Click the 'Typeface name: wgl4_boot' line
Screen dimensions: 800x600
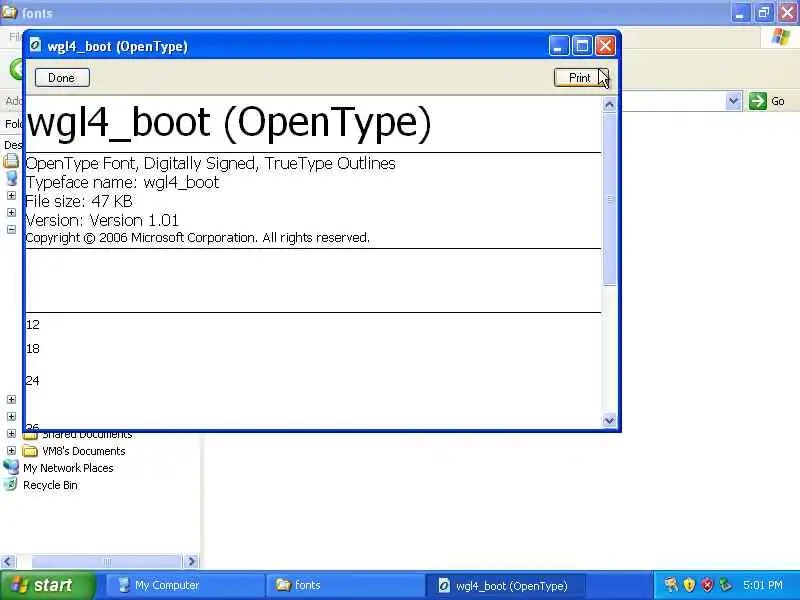[122, 182]
